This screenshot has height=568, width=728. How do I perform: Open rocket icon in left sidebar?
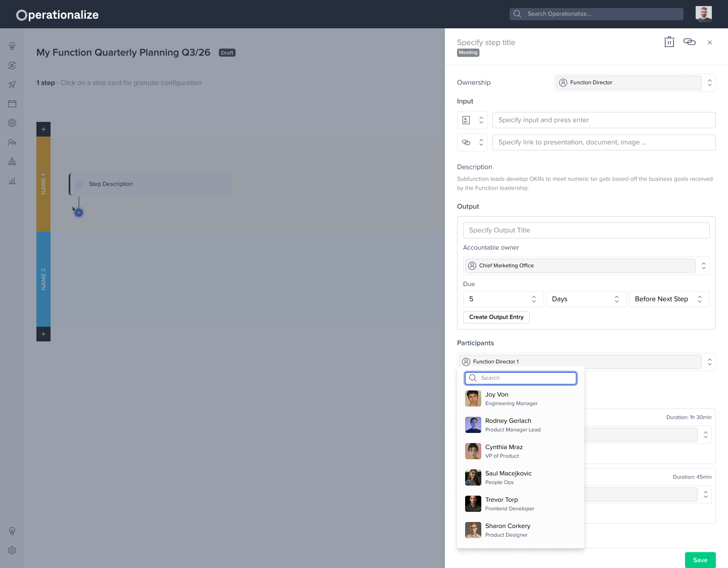(12, 84)
